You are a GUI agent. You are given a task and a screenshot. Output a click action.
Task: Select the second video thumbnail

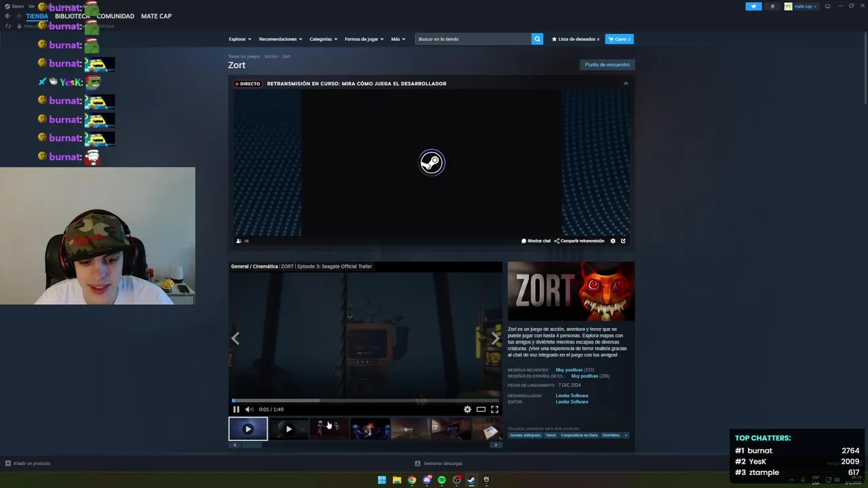[289, 429]
